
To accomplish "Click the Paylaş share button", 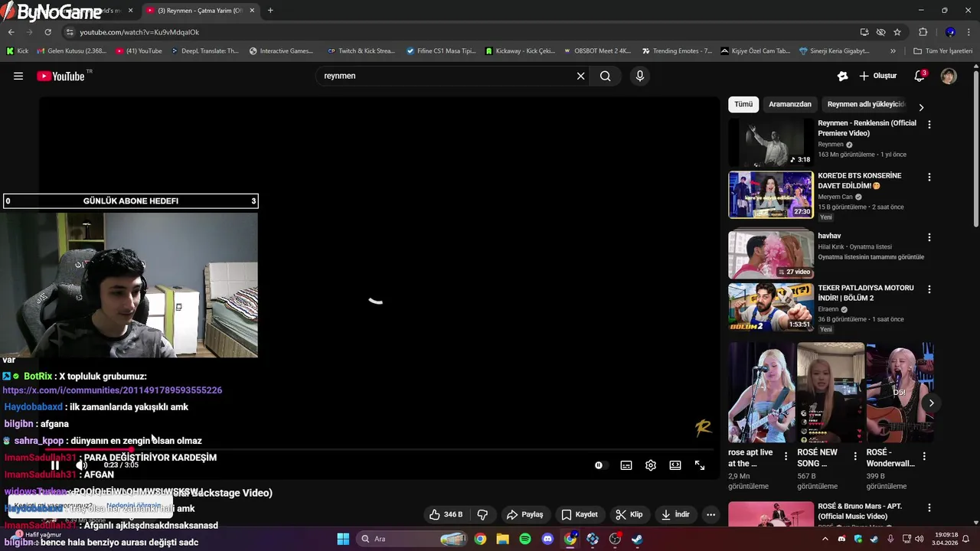I will point(525,514).
